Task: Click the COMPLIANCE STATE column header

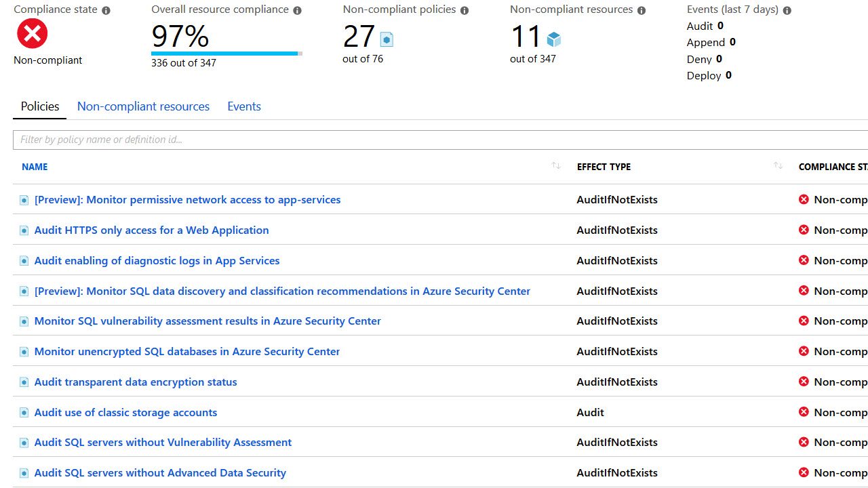Action: coord(833,167)
